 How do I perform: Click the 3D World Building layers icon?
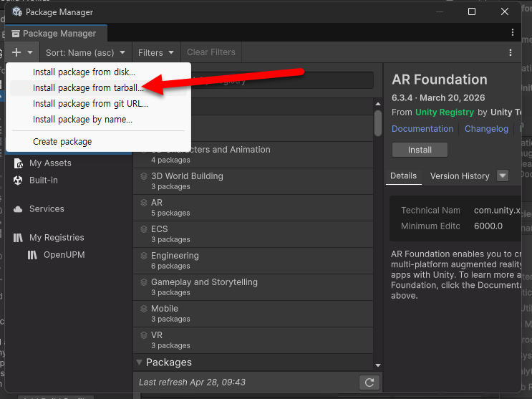pos(144,176)
